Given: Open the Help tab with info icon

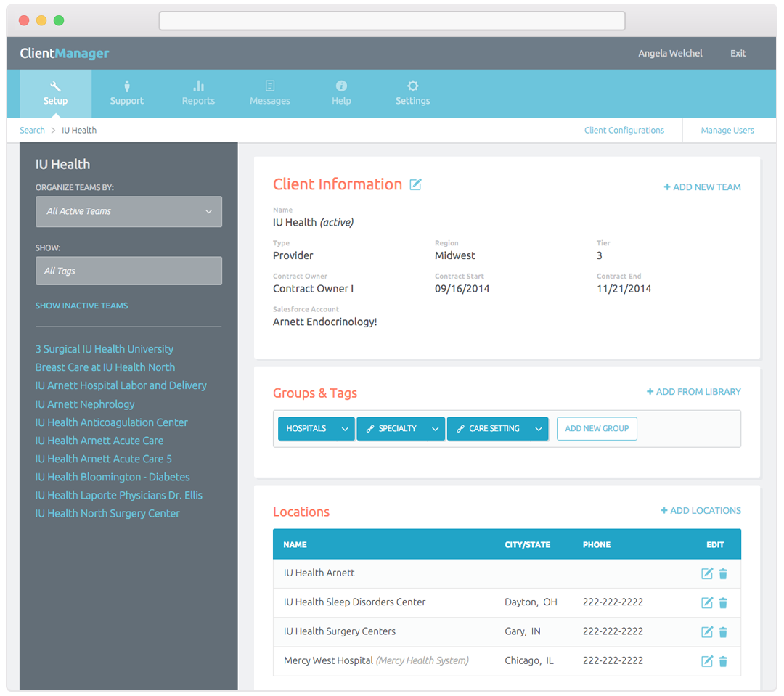Looking at the screenshot, I should pyautogui.click(x=341, y=93).
